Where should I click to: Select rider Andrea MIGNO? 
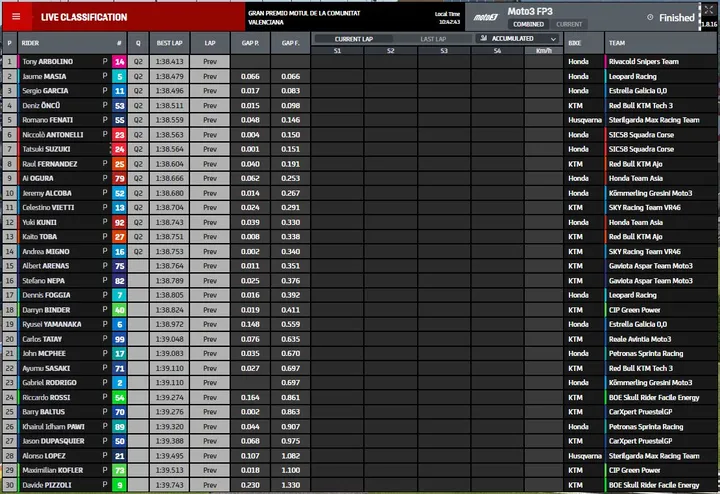(46, 252)
